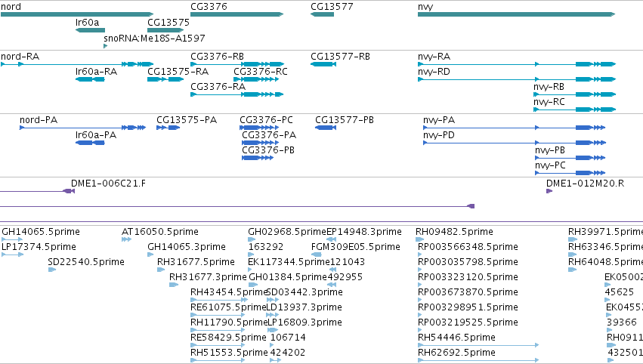Viewport: 643px width, 364px height.
Task: Open the CG13575-RA transcript label
Action: tap(178, 72)
